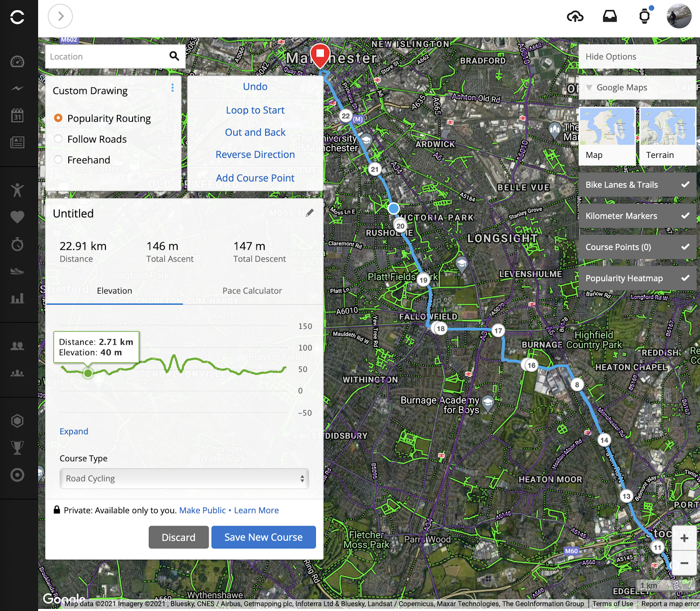Click the blue position dot on route
This screenshot has width=700, height=611.
pyautogui.click(x=394, y=208)
